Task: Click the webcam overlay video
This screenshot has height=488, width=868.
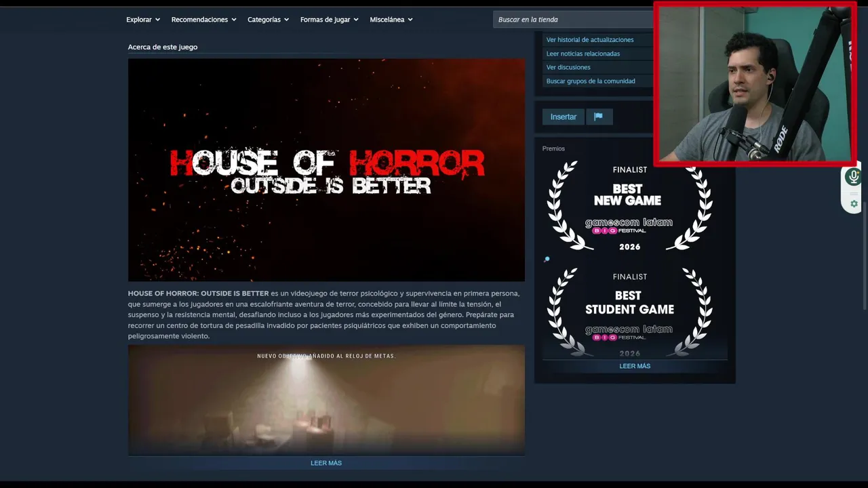Action: [x=755, y=83]
